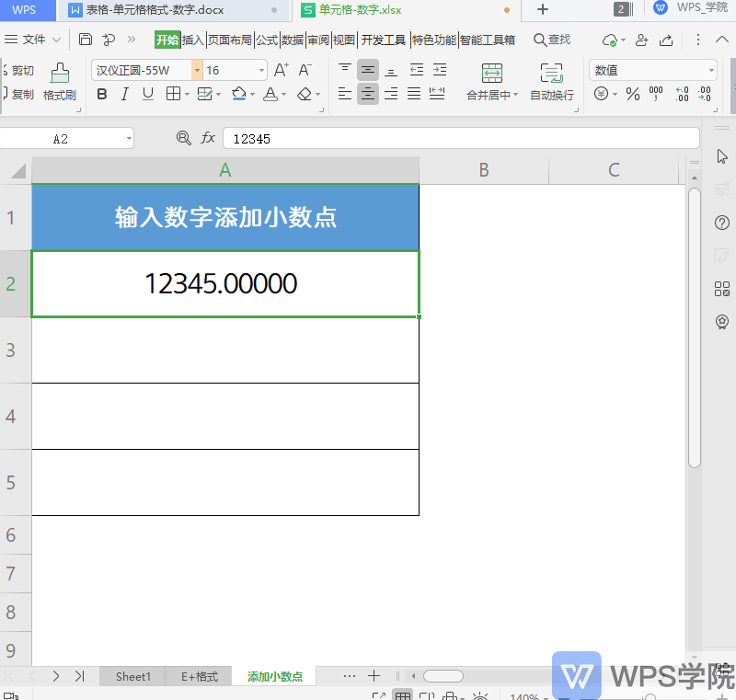736x700 pixels.
Task: Add new document tab with plus
Action: click(x=543, y=9)
